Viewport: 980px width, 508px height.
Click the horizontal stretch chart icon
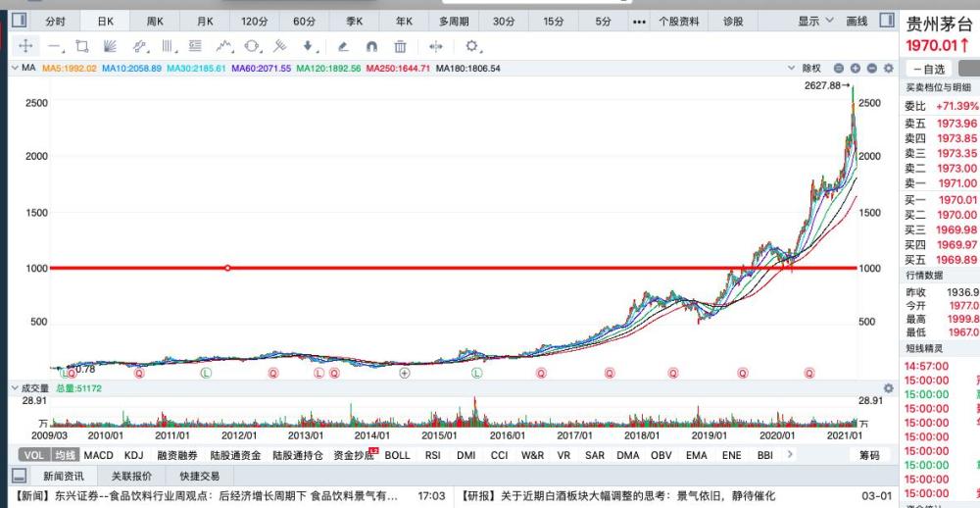point(436,46)
